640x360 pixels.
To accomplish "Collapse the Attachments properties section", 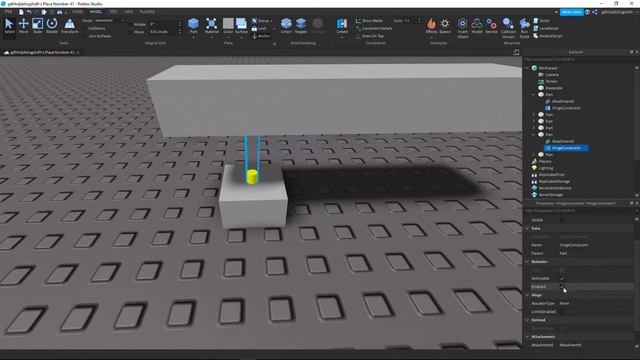I will pos(527,337).
